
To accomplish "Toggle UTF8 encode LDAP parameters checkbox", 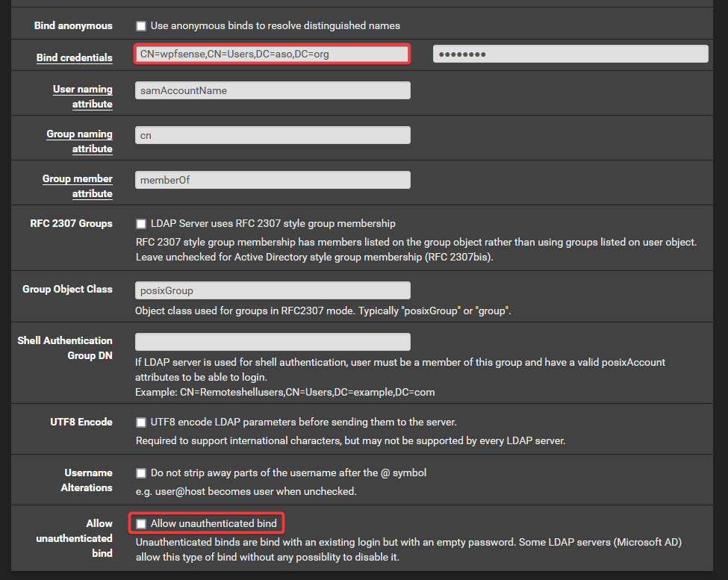I will coord(140,422).
